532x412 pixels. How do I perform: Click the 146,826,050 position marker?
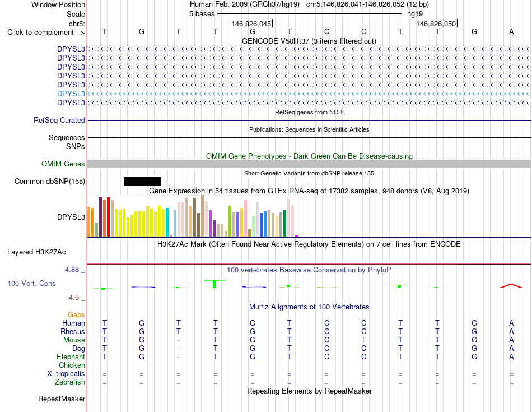436,24
